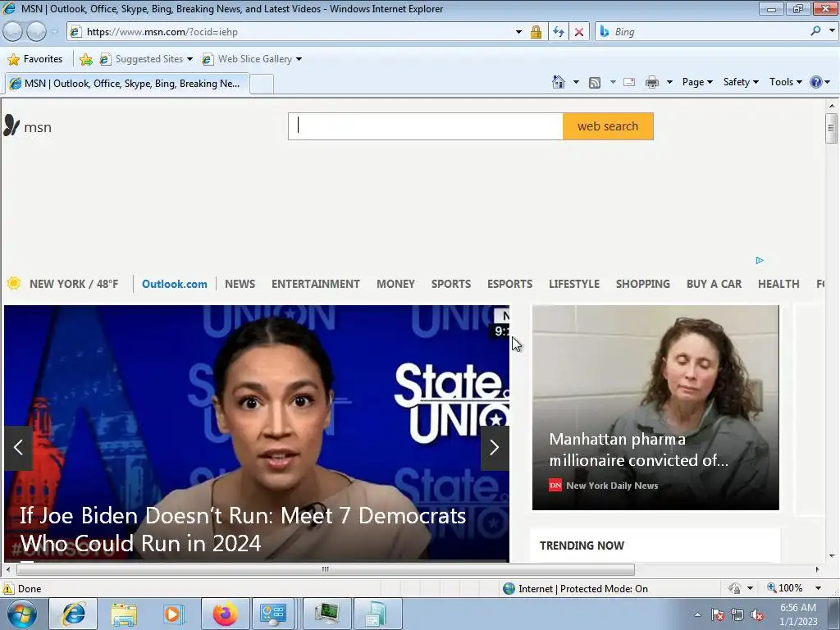The width and height of the screenshot is (840, 630).
Task: Open the Print options dropdown arrow
Action: [669, 82]
